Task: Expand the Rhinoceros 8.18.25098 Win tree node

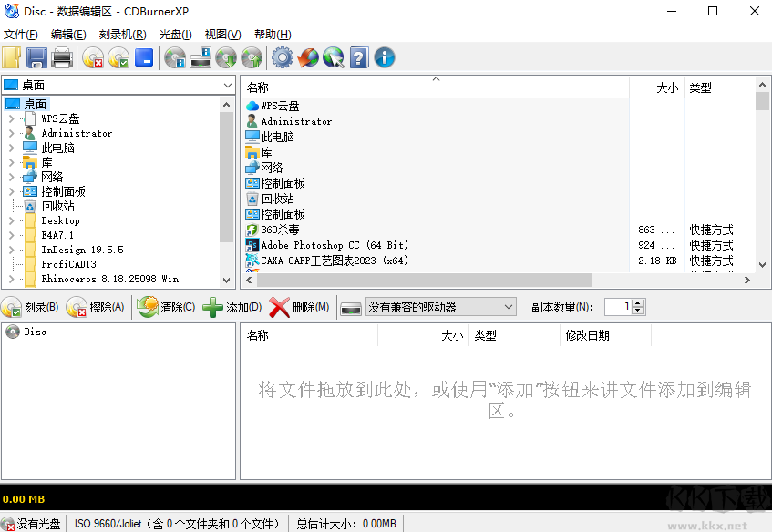Action: point(11,279)
